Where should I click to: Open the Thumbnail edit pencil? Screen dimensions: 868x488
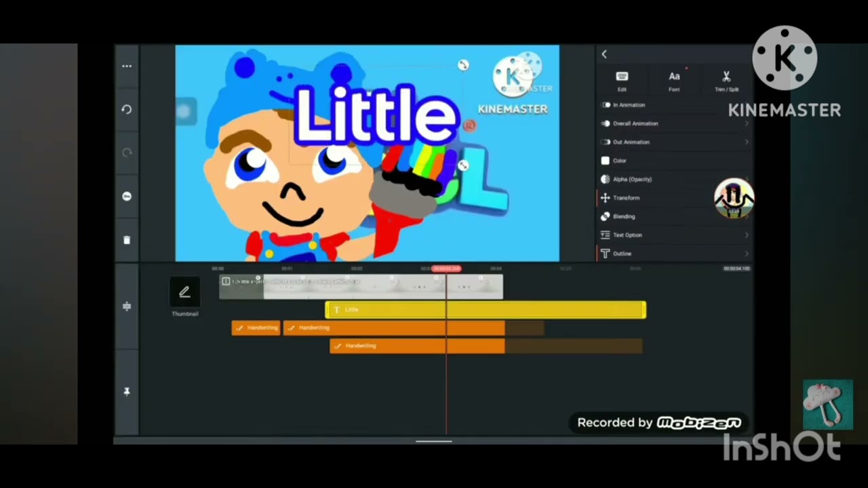click(x=184, y=292)
